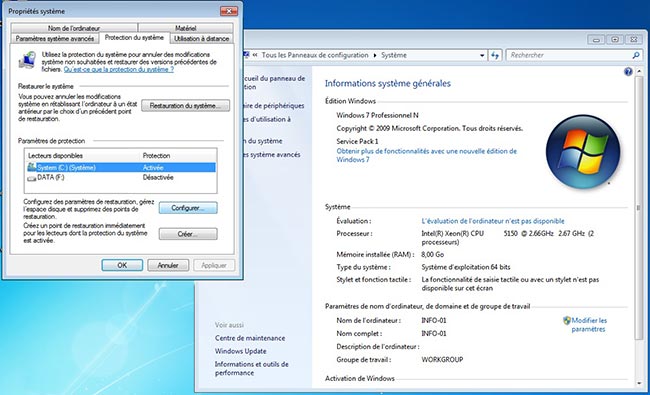Click Système d'exploitation 64 bits text
Viewport: 650px width, 395px height.
pos(466,267)
